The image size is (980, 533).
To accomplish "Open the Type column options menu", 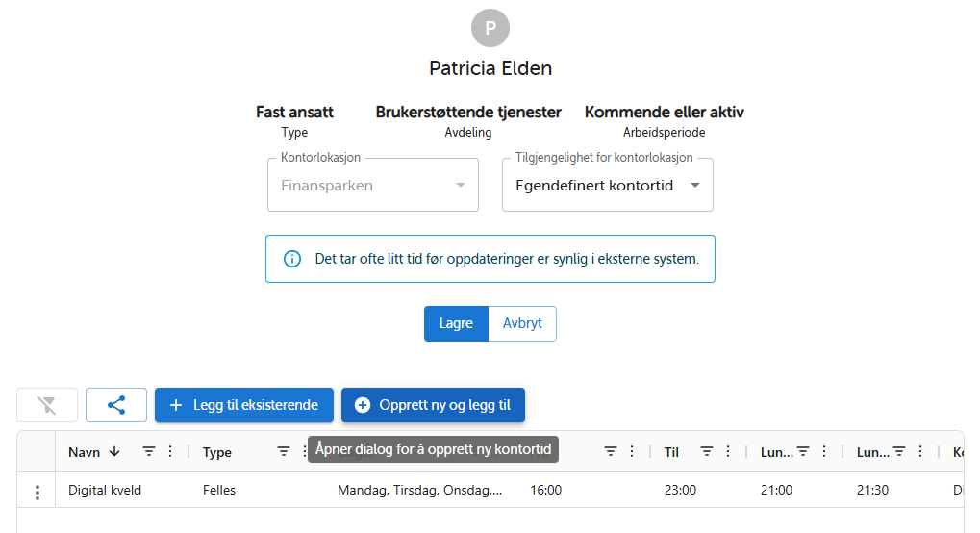I will pos(304,451).
